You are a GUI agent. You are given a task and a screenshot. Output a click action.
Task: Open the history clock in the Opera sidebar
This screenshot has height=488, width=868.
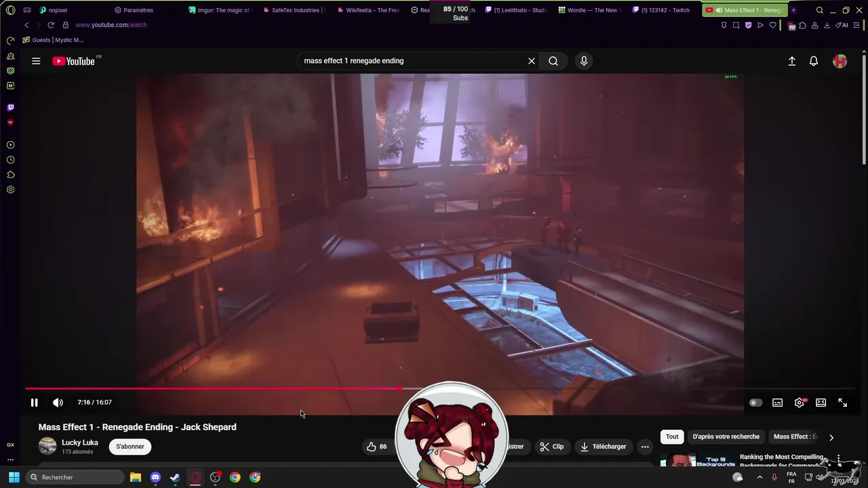click(x=10, y=160)
